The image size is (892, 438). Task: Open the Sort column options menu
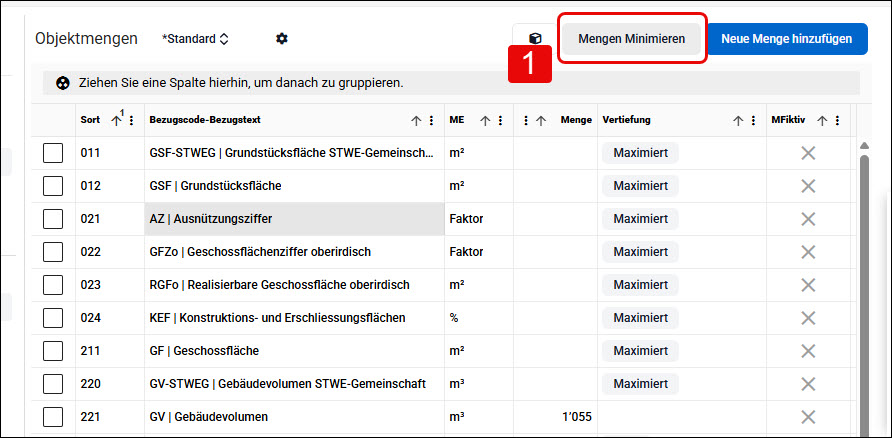132,121
